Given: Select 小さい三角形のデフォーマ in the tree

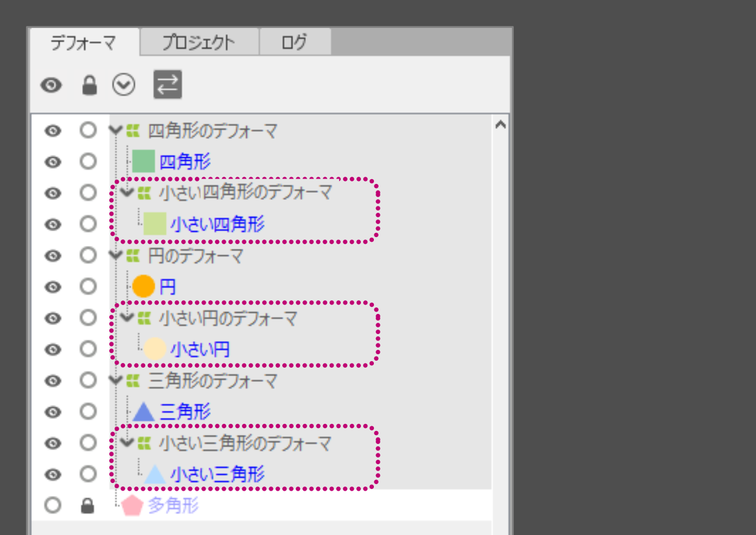Looking at the screenshot, I should tap(245, 443).
